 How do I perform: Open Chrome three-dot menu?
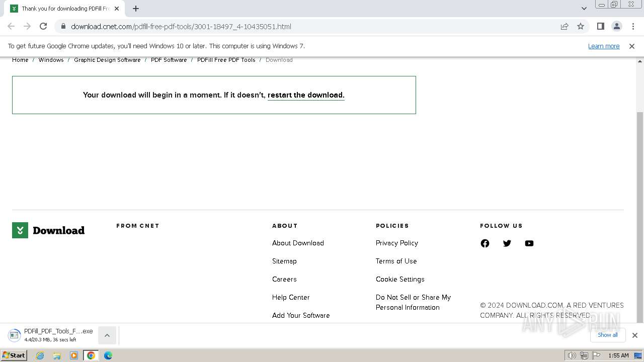point(633,26)
